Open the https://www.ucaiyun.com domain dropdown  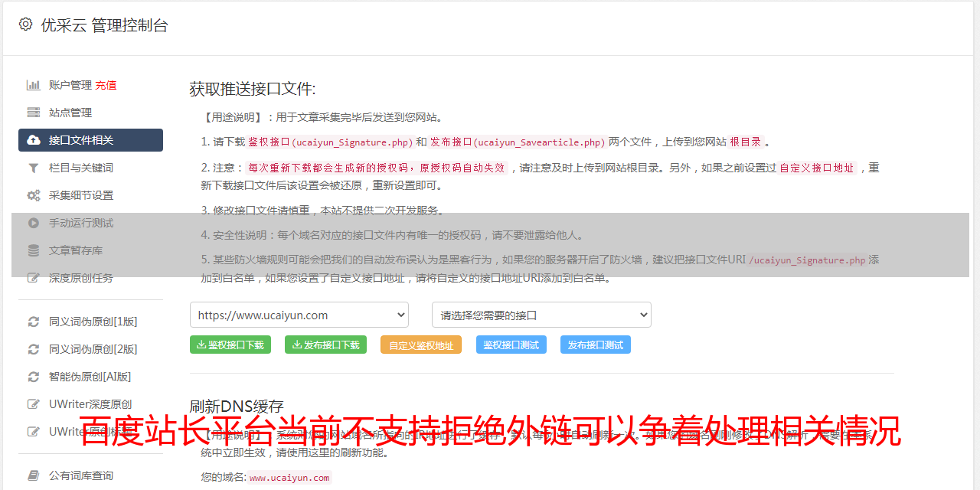click(299, 315)
